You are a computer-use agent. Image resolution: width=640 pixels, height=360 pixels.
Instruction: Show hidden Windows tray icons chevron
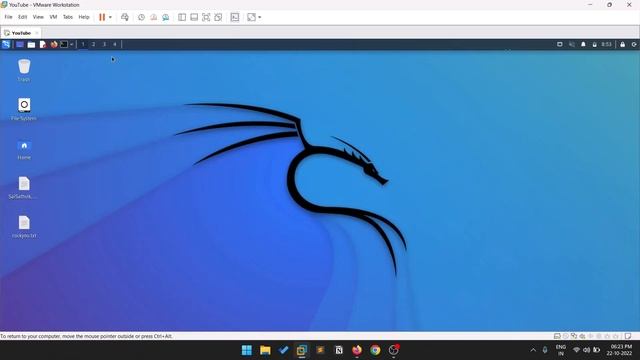click(x=533, y=350)
